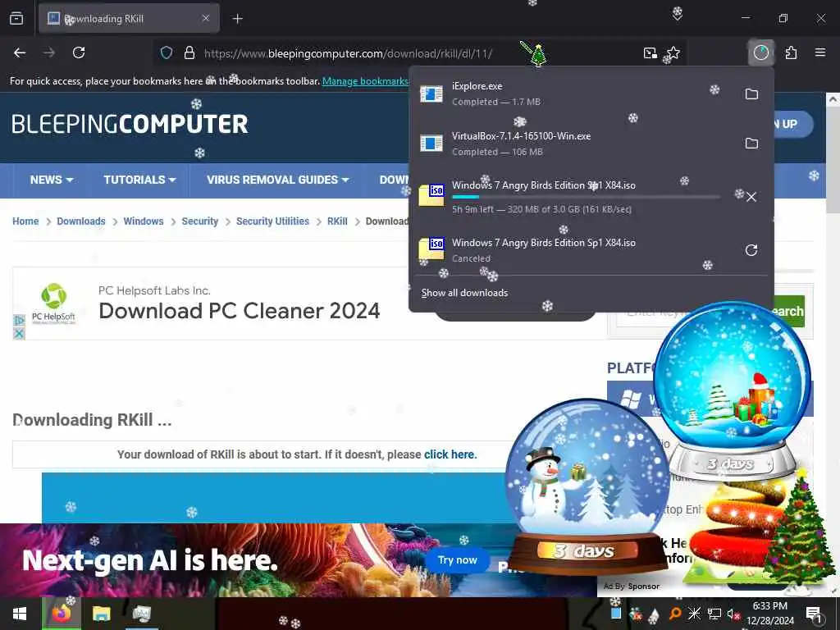Screen dimensions: 840x630
Task: Click the orange magnifier tray icon
Action: click(675, 614)
